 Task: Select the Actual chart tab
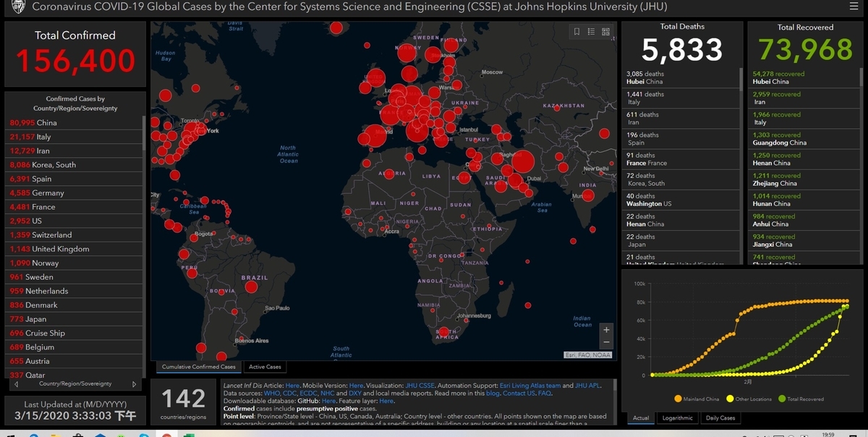click(641, 417)
